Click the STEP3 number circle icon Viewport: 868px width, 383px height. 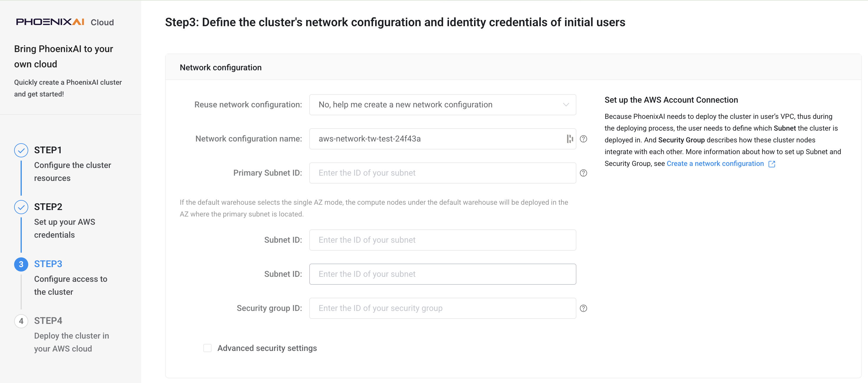(x=21, y=264)
